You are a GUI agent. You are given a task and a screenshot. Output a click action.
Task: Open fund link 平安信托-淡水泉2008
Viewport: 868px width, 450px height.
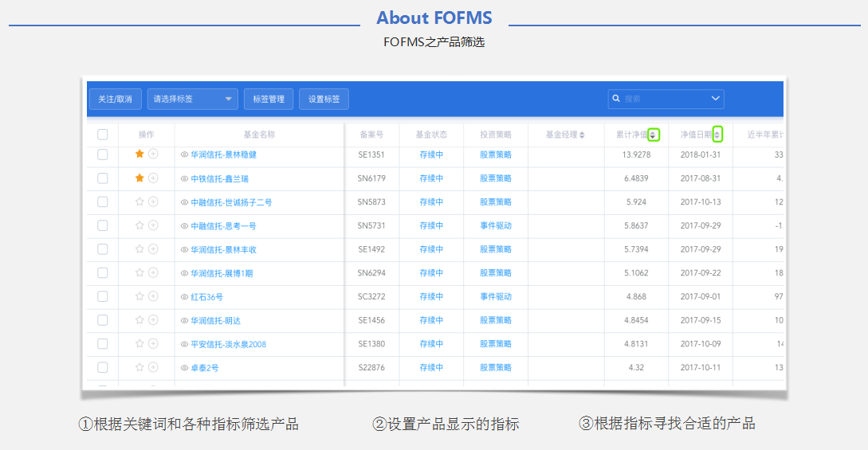pos(229,344)
